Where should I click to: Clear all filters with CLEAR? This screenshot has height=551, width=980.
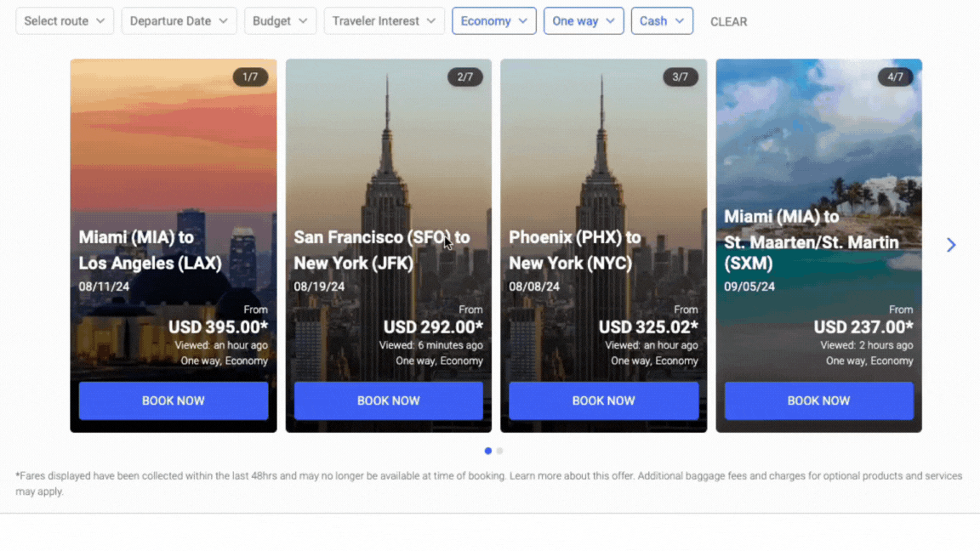pos(728,22)
